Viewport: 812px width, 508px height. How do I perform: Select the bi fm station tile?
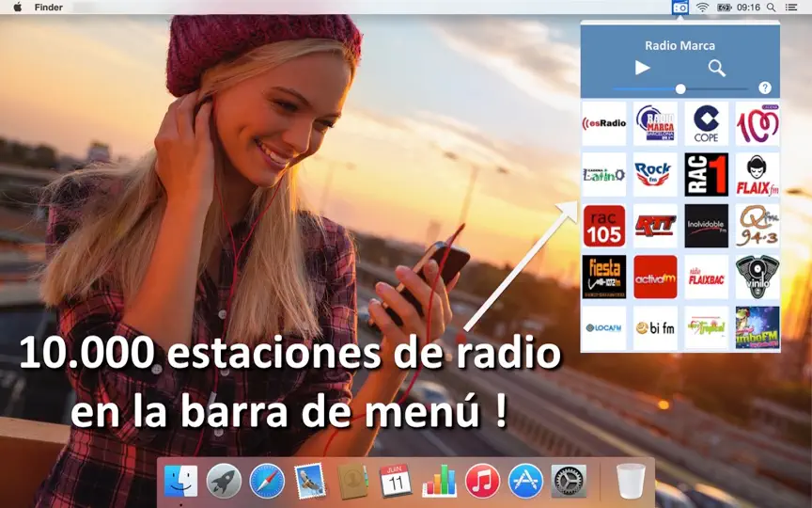pyautogui.click(x=655, y=327)
